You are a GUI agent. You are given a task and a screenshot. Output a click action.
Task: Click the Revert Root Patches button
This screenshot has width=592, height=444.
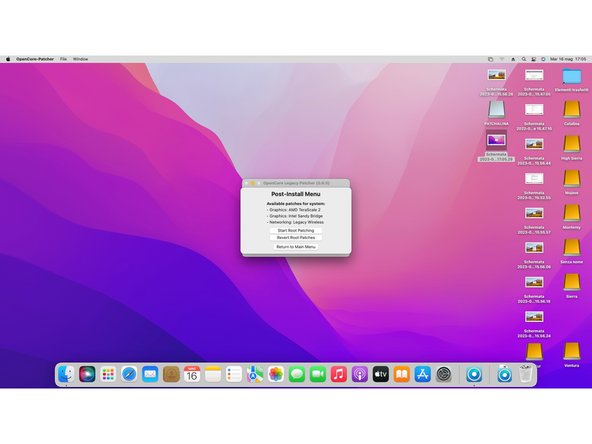point(296,237)
